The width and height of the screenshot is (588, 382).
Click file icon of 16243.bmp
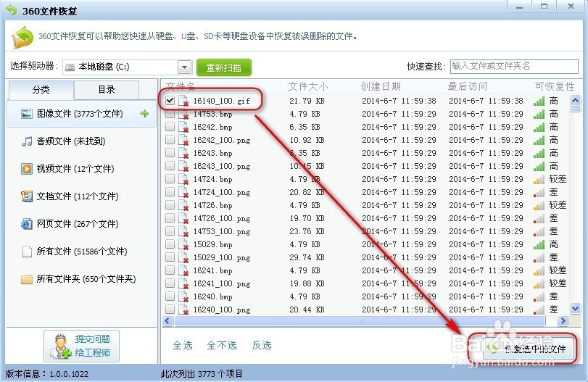[x=183, y=154]
